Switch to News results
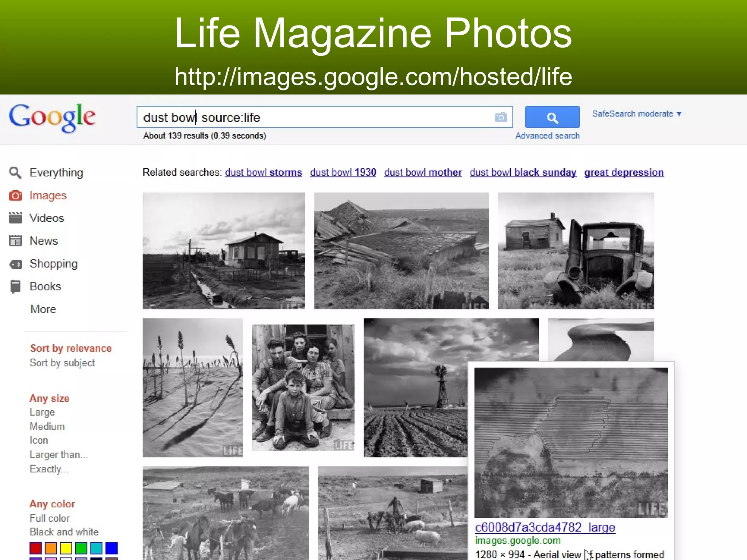Viewport: 747px width, 560px height. click(x=44, y=241)
